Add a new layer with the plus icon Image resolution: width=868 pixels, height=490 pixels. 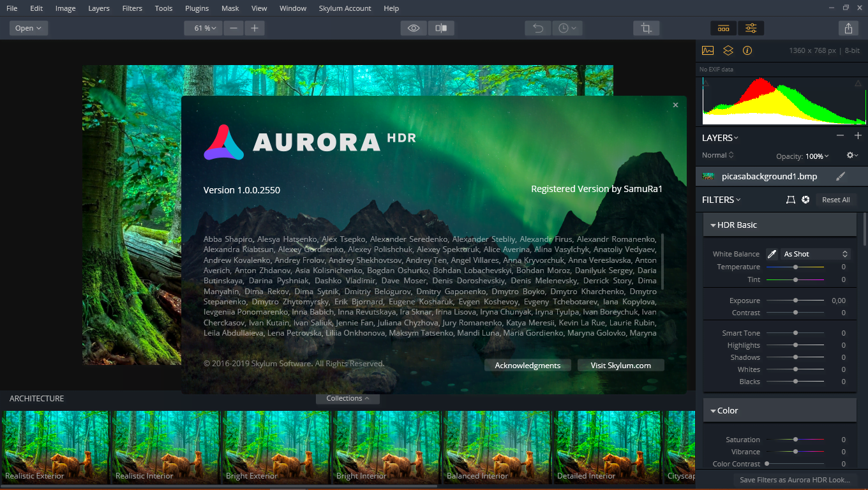coord(858,136)
